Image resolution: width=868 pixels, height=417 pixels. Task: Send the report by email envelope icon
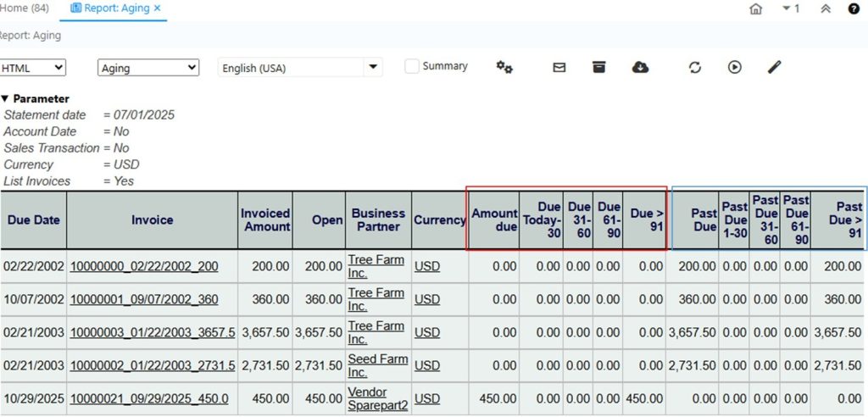[559, 68]
